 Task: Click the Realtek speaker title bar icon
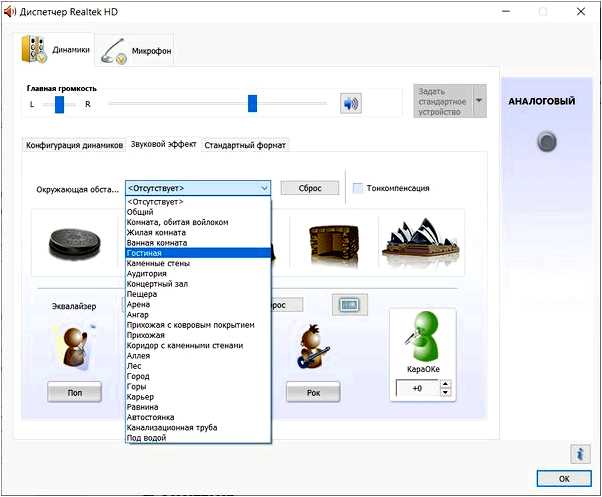(9, 12)
